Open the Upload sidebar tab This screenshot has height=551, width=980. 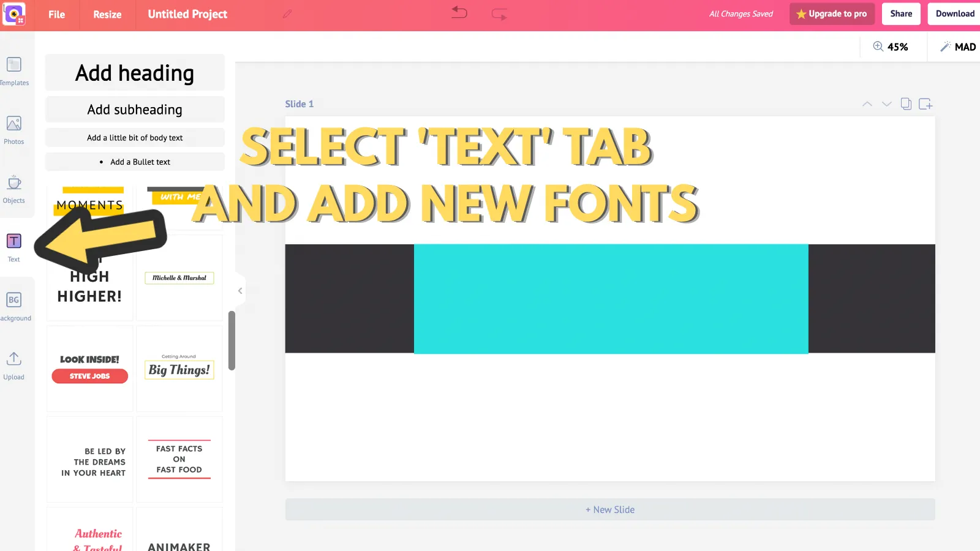pos(14,366)
